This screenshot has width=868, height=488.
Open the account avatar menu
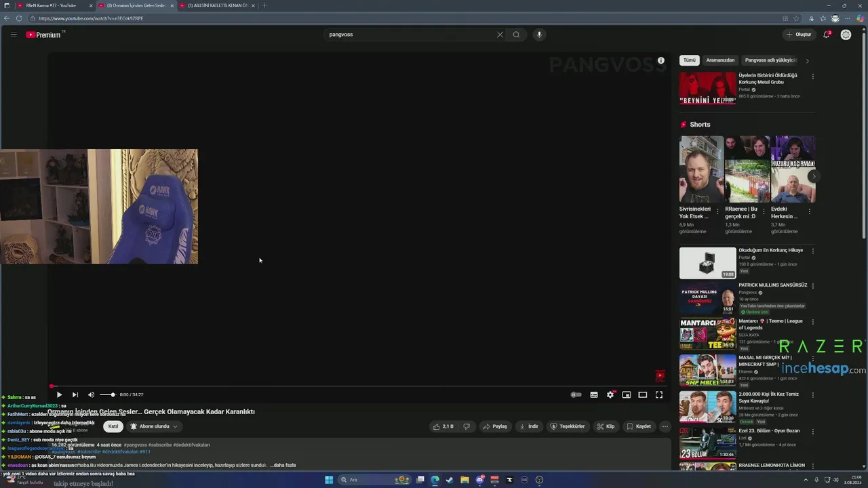pos(846,35)
